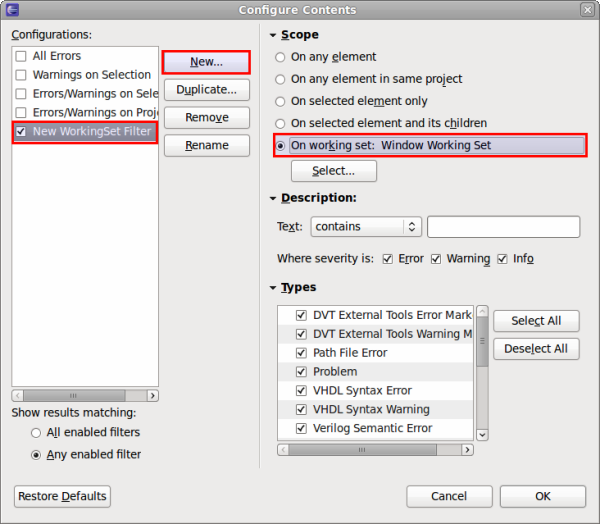Click types list scroll left arrow
Image resolution: width=600 pixels, height=524 pixels.
tap(283, 450)
